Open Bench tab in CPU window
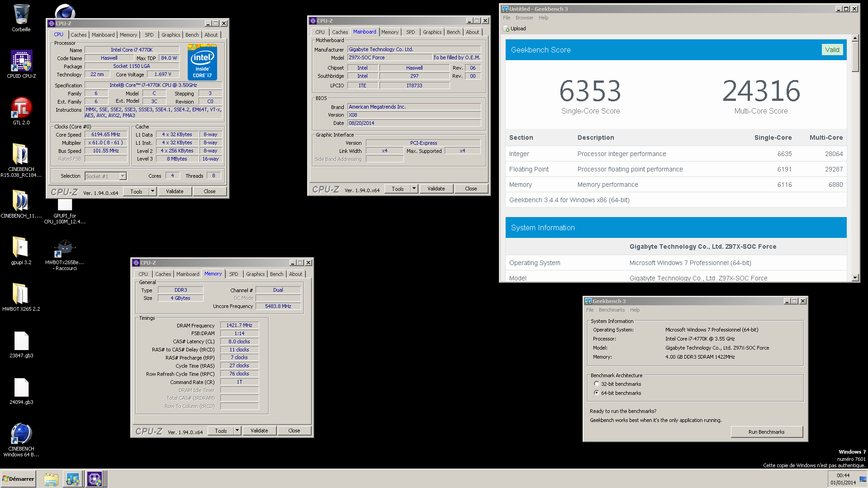The image size is (868, 488). [x=192, y=35]
